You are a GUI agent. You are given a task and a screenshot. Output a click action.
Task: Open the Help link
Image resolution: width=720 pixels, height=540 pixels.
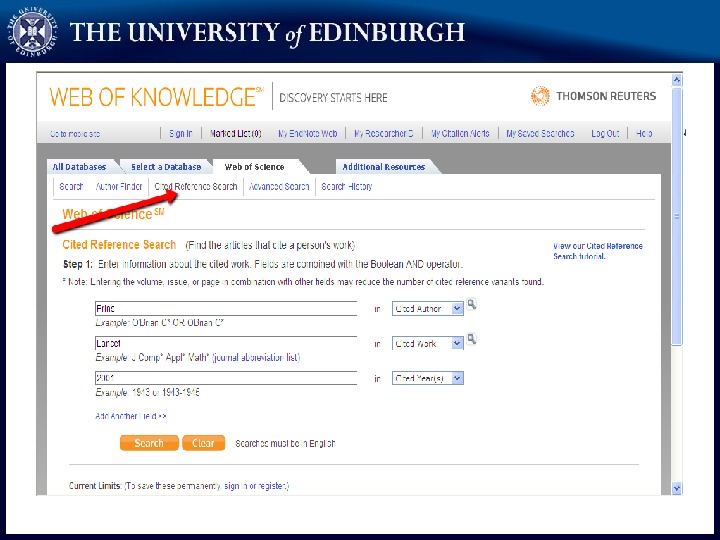click(x=644, y=134)
